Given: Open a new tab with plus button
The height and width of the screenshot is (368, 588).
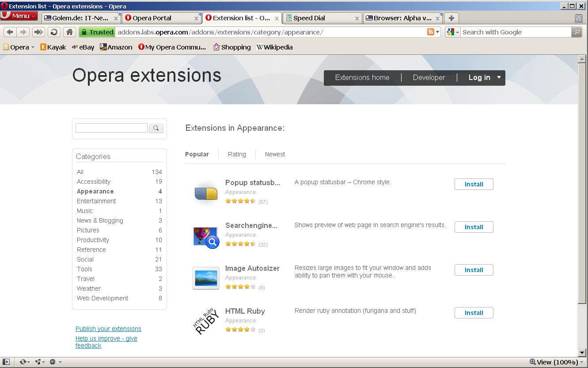Looking at the screenshot, I should point(451,18).
